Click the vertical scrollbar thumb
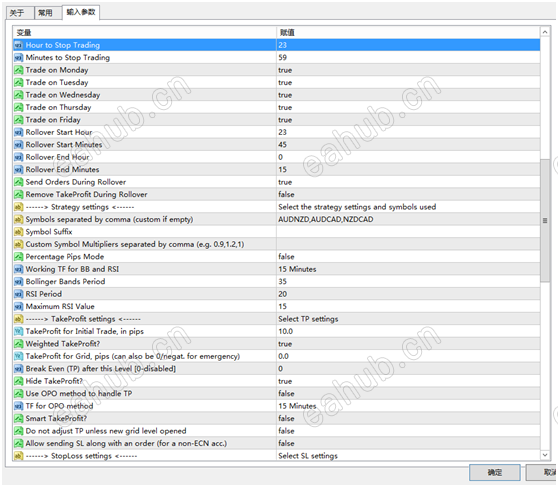Image resolution: width=558 pixels, height=487 pixels. click(545, 220)
